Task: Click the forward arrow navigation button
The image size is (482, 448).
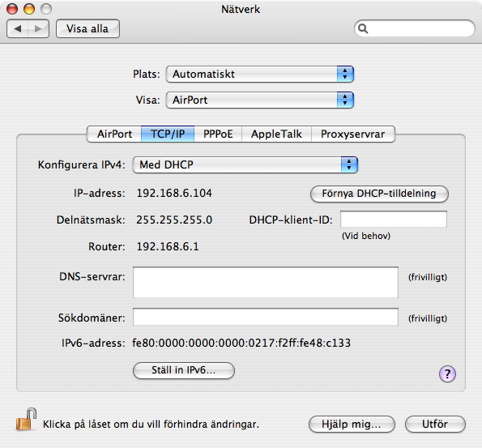Action: [38, 29]
